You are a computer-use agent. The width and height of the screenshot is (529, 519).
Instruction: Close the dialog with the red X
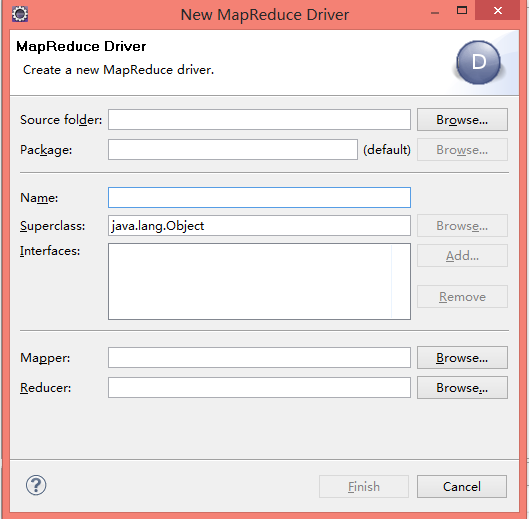498,11
